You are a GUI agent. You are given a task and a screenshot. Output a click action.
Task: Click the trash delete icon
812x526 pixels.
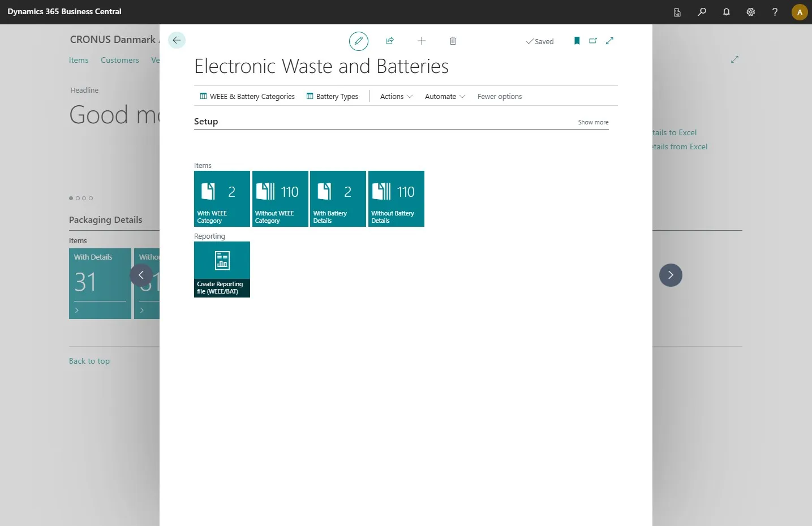453,41
